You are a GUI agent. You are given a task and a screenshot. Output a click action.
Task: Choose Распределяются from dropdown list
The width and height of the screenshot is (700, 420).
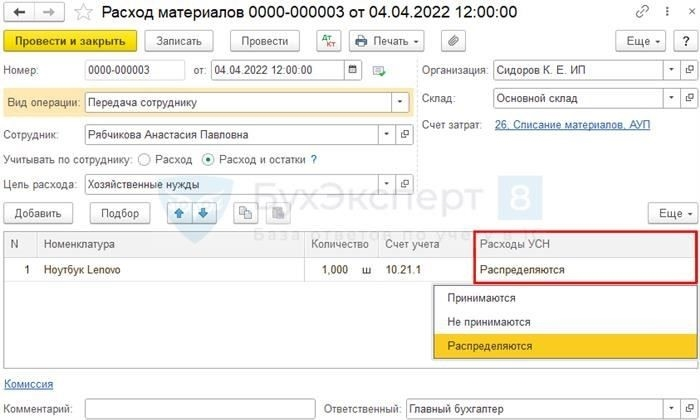coord(565,346)
